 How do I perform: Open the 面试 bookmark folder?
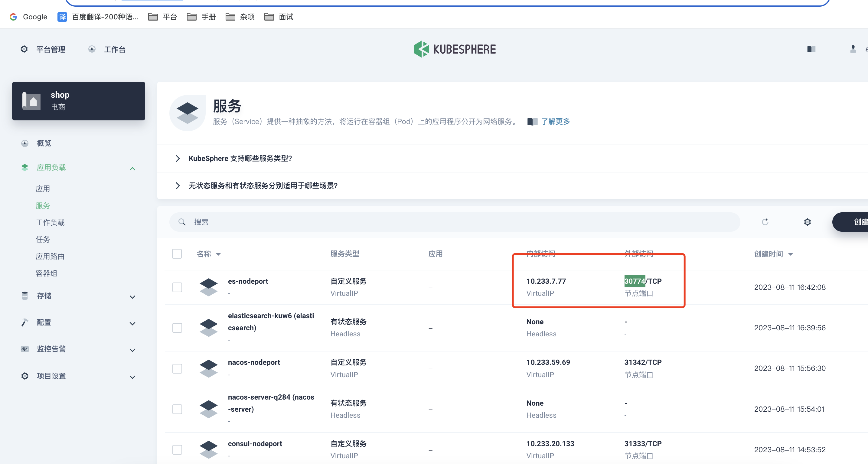click(279, 17)
